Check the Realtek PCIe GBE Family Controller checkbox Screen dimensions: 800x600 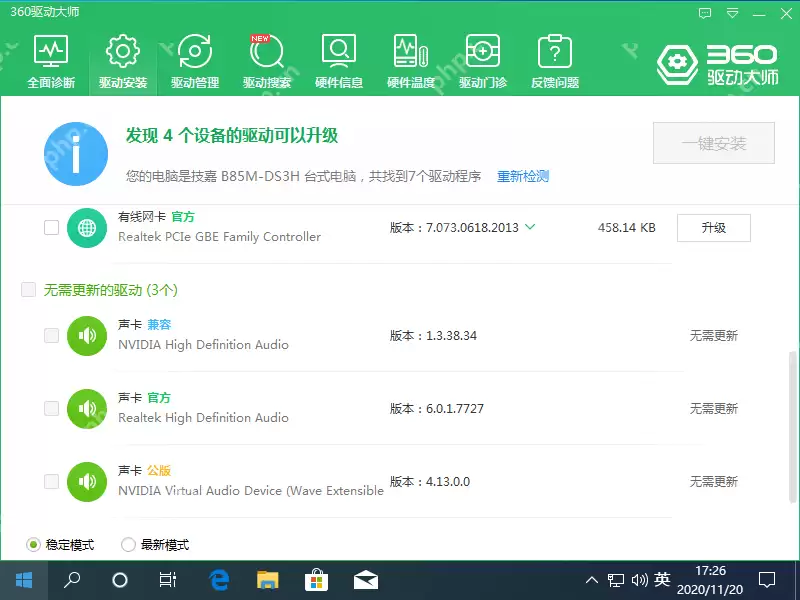[51, 227]
